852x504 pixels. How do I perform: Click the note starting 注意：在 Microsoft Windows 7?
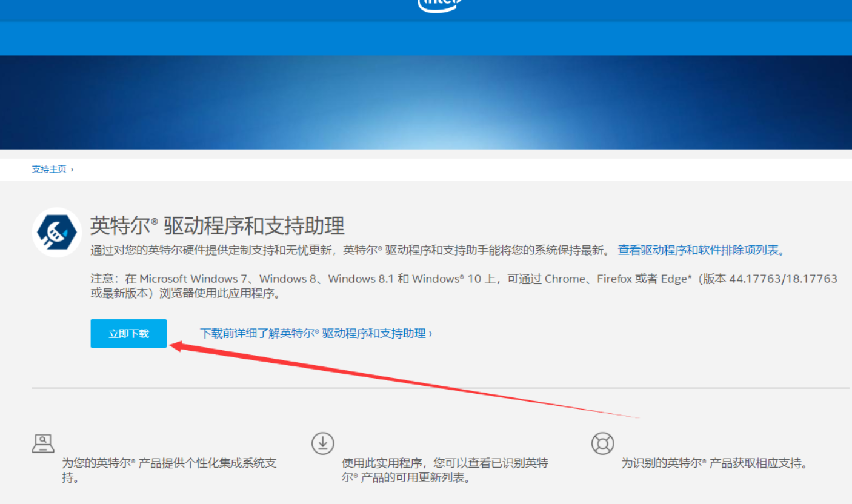(464, 286)
